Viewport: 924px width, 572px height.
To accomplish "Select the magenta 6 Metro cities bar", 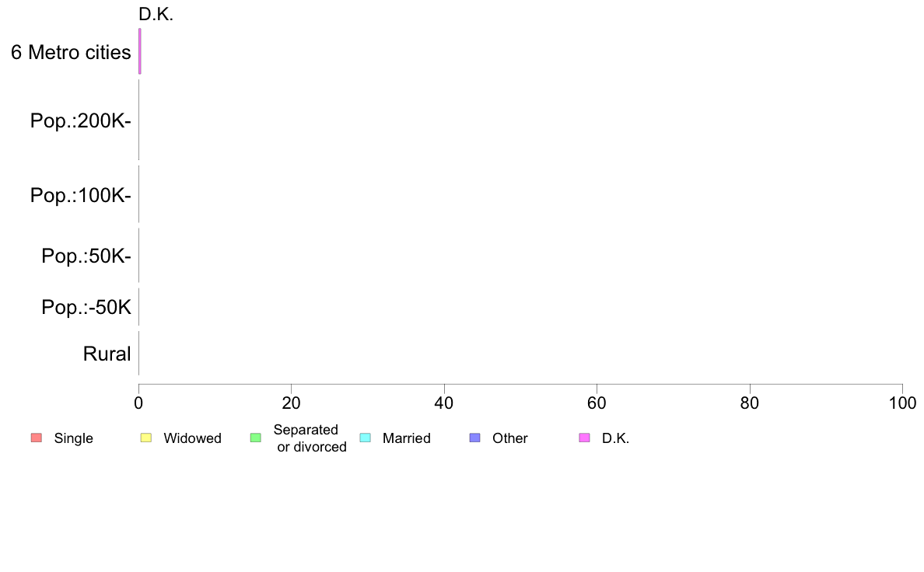I will [x=140, y=51].
